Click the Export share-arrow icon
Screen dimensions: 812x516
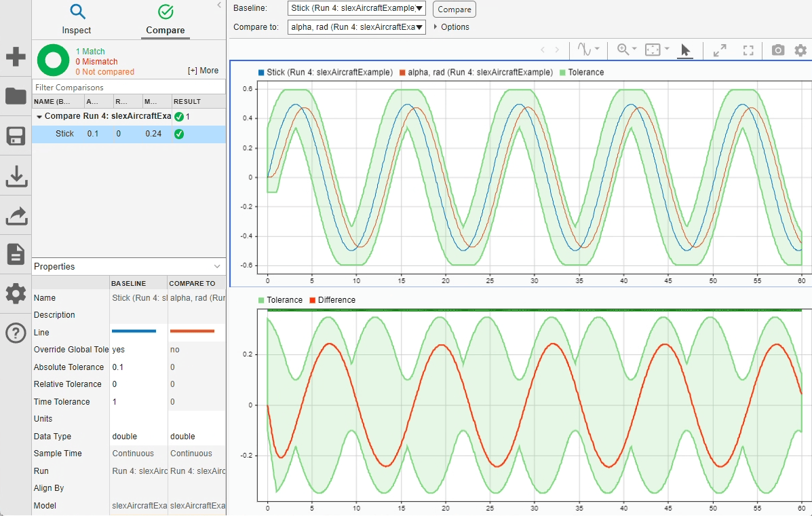(16, 215)
